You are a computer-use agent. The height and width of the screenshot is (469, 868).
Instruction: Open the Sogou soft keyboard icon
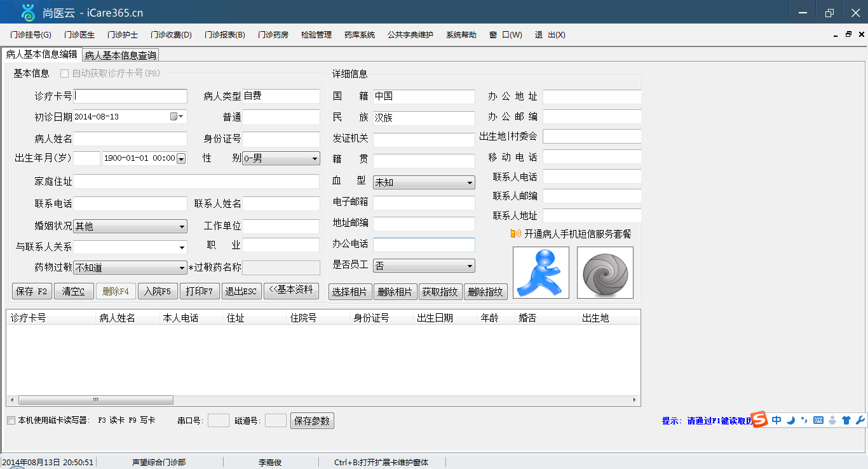(x=818, y=420)
